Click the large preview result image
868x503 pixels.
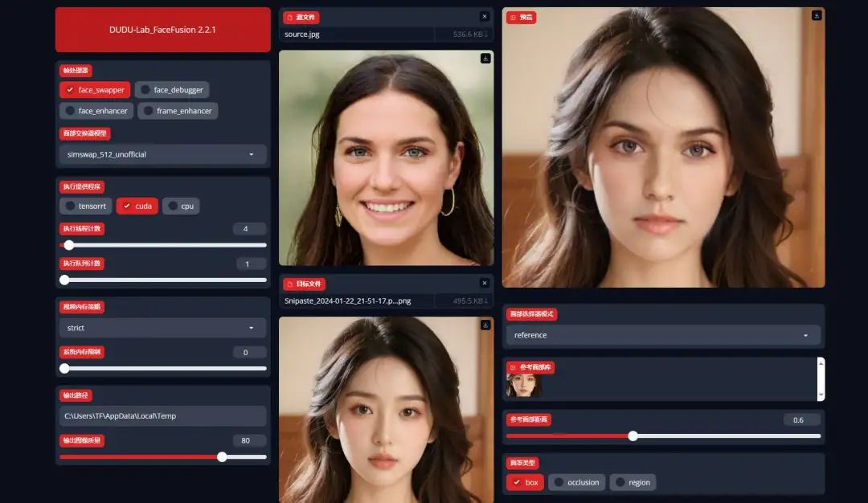click(x=663, y=147)
